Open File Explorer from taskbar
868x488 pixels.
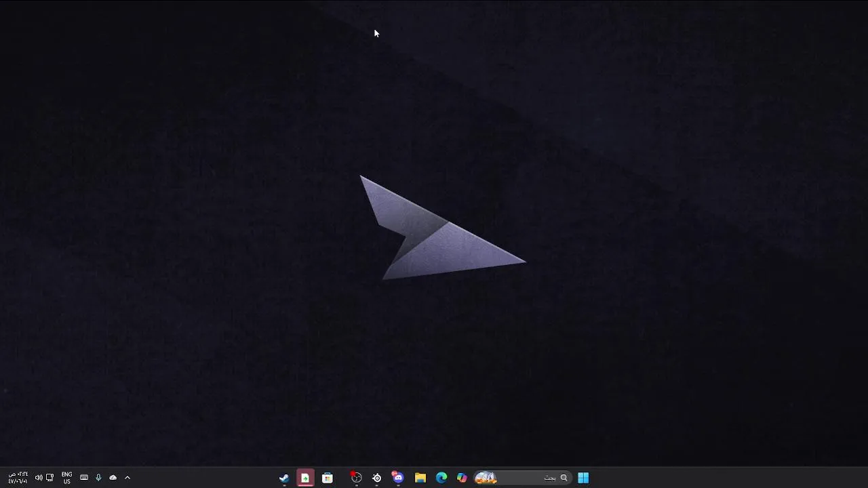pos(420,478)
